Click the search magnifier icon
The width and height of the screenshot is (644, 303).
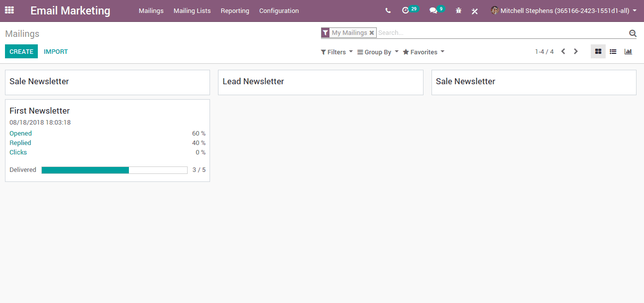633,33
